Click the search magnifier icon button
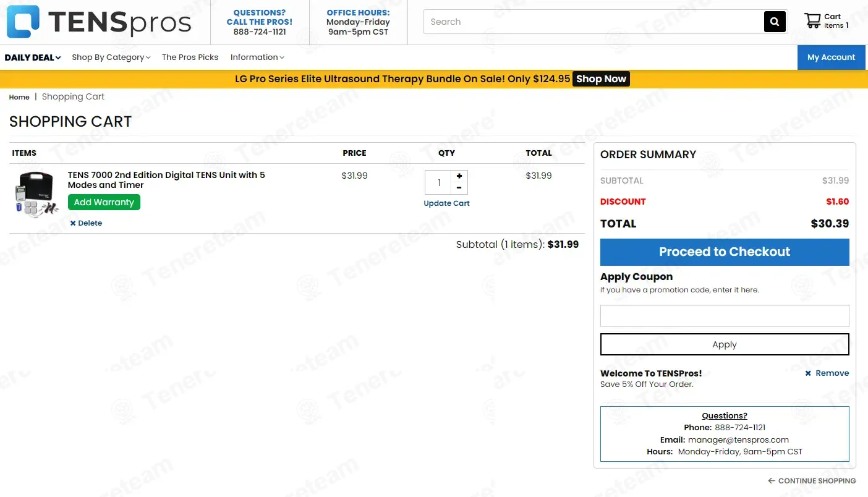 coord(775,22)
